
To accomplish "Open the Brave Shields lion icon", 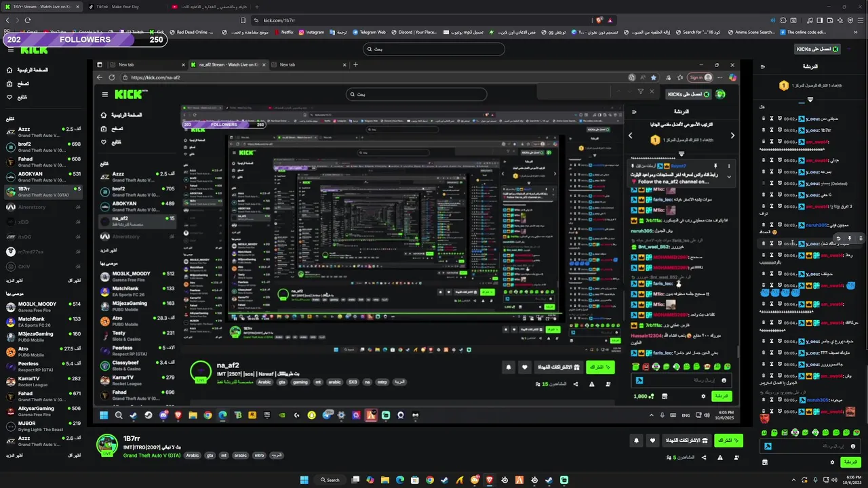I will click(x=599, y=20).
